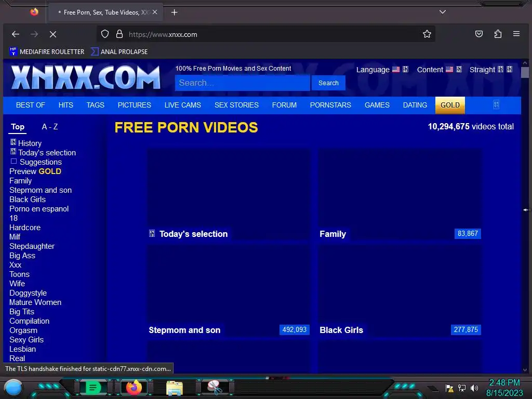Open the Snipping Tool taskbar icon
Screen dimensions: 532x399
pyautogui.click(x=215, y=387)
